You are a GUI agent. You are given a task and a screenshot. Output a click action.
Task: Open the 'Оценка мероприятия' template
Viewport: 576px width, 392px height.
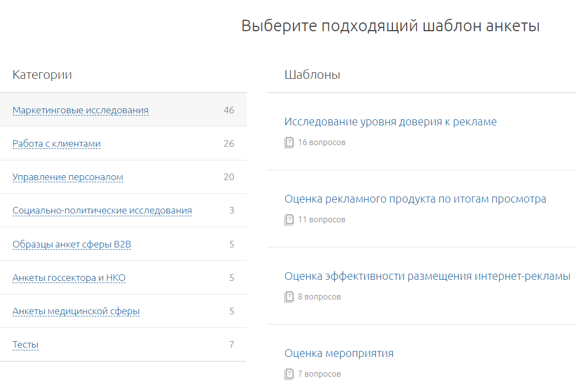tap(339, 354)
